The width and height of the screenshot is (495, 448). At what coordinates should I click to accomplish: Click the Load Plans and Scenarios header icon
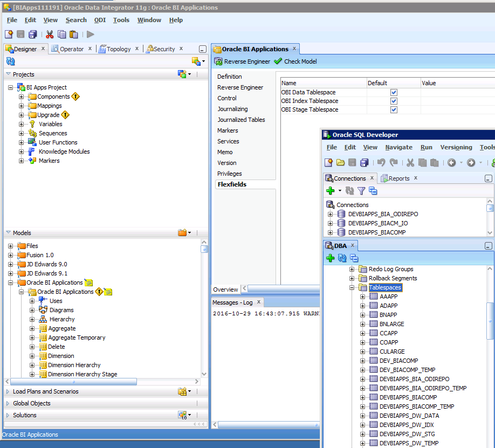(184, 391)
